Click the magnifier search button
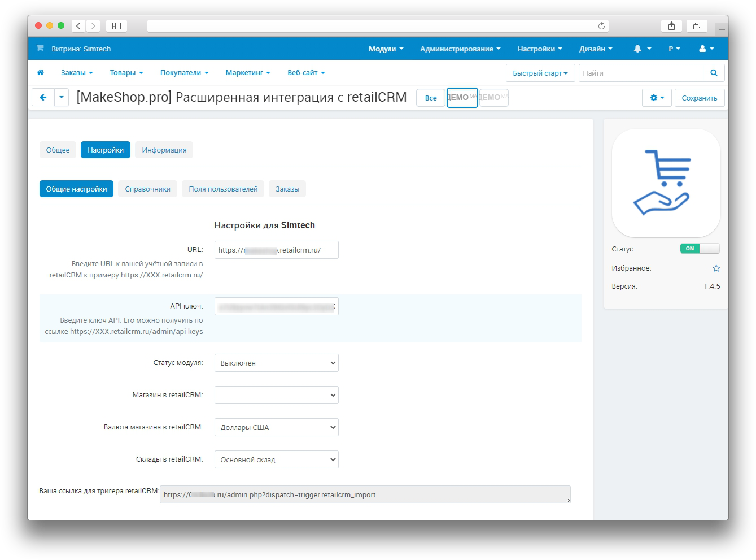This screenshot has height=560, width=756. tap(714, 73)
